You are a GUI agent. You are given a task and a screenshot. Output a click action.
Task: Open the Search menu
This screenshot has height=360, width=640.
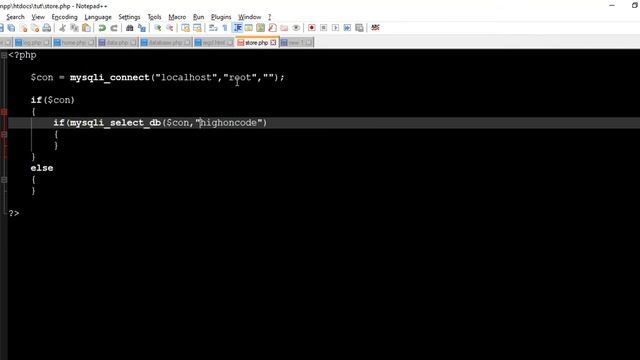[16, 17]
